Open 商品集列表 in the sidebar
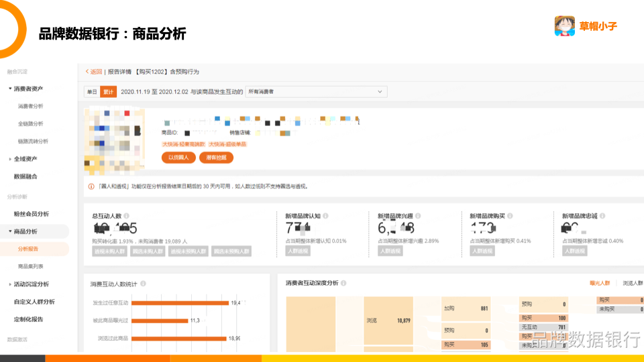Viewport: 644px width, 362px height. tap(30, 266)
